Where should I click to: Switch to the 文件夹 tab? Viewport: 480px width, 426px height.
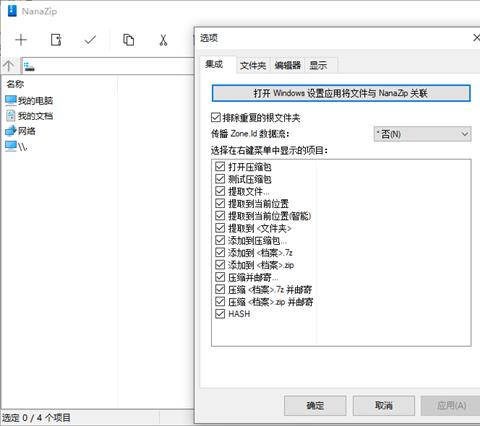[253, 65]
